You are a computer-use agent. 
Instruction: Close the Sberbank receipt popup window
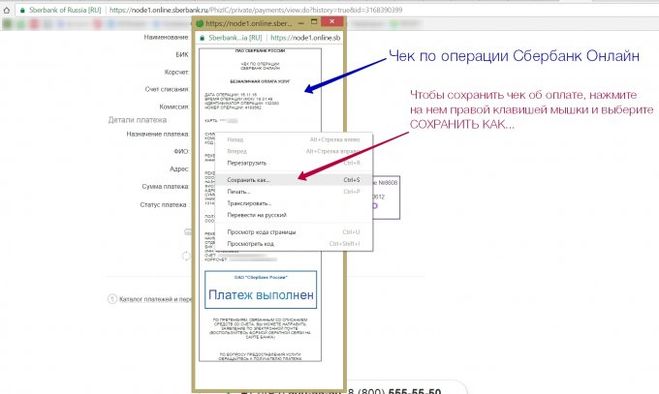pos(332,21)
